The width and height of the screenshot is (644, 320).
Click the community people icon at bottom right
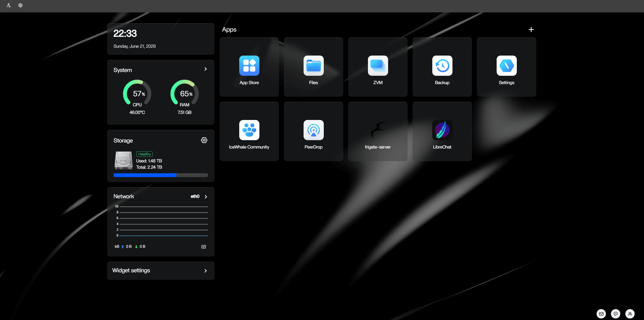coord(630,314)
